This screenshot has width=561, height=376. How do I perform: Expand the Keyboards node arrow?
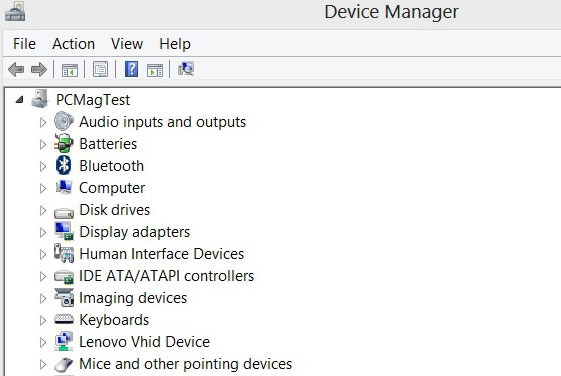coord(43,321)
